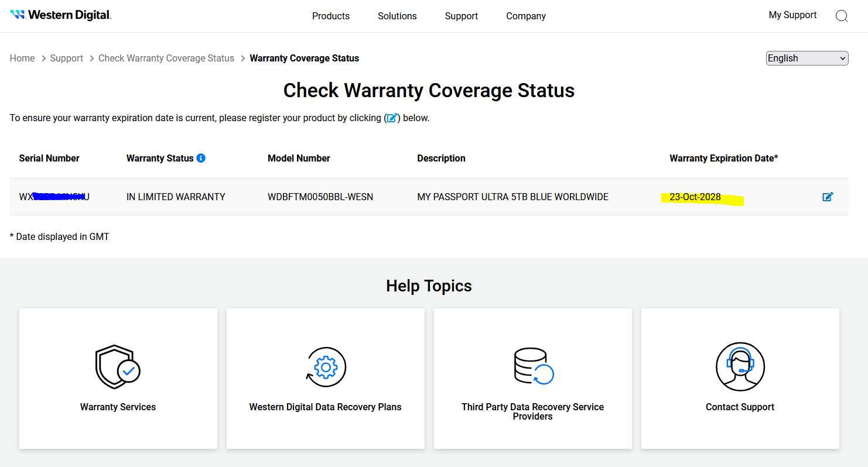Click the Data Recovery Plans gear icon

tap(326, 367)
